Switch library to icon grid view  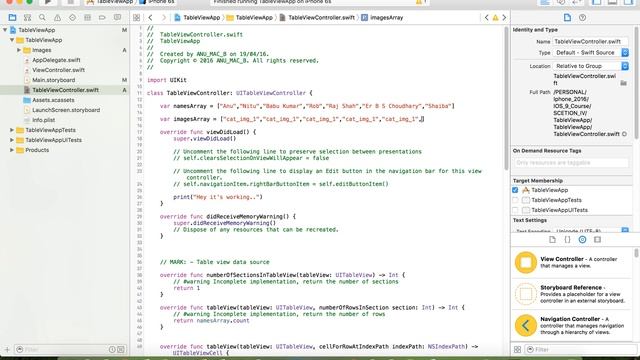point(517,349)
